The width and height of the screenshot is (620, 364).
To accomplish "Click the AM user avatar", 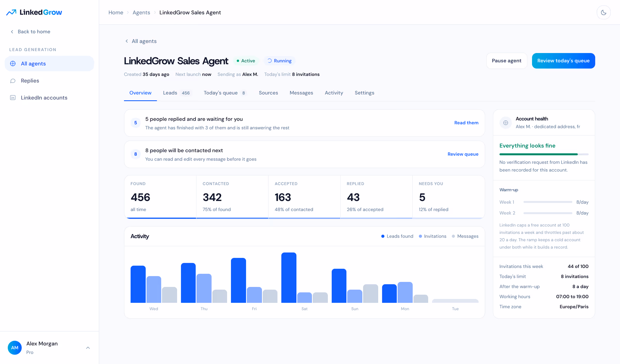I will point(15,348).
